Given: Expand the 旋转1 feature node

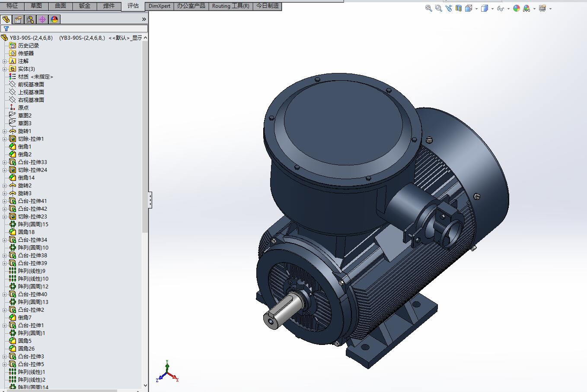Looking at the screenshot, I should [x=5, y=131].
